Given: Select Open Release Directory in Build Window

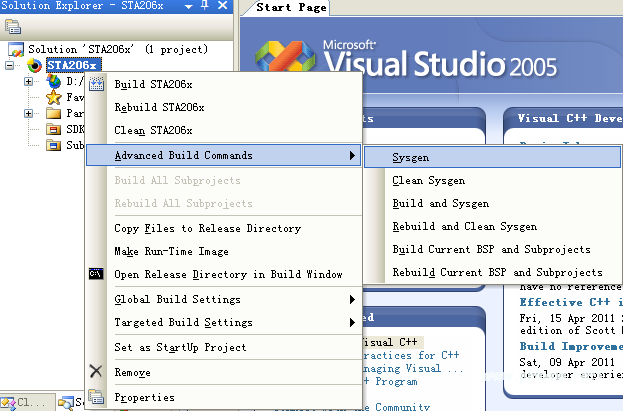Looking at the screenshot, I should tap(223, 274).
